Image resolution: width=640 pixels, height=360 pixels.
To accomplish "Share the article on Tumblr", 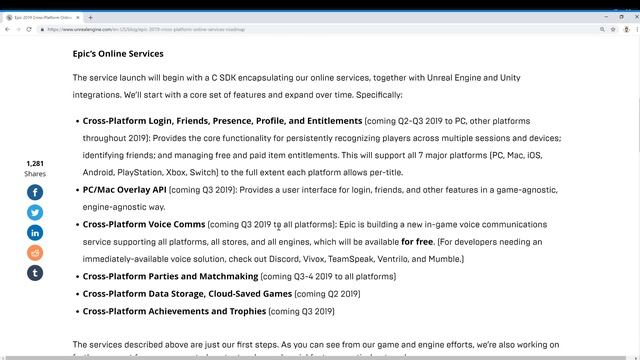I will tap(35, 273).
